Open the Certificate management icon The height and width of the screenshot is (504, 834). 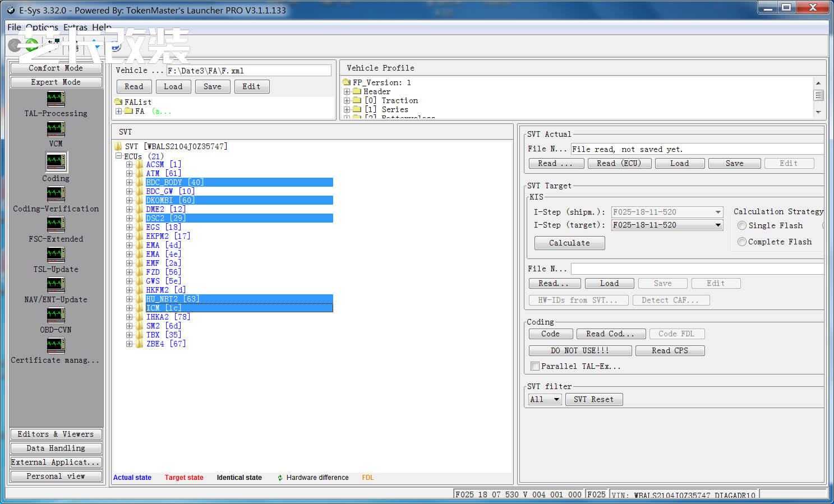56,345
